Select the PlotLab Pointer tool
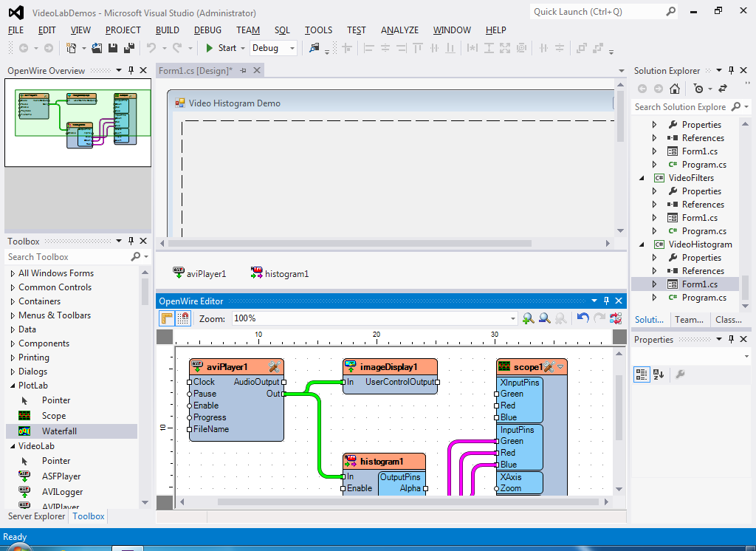The height and width of the screenshot is (551, 756). click(72, 400)
